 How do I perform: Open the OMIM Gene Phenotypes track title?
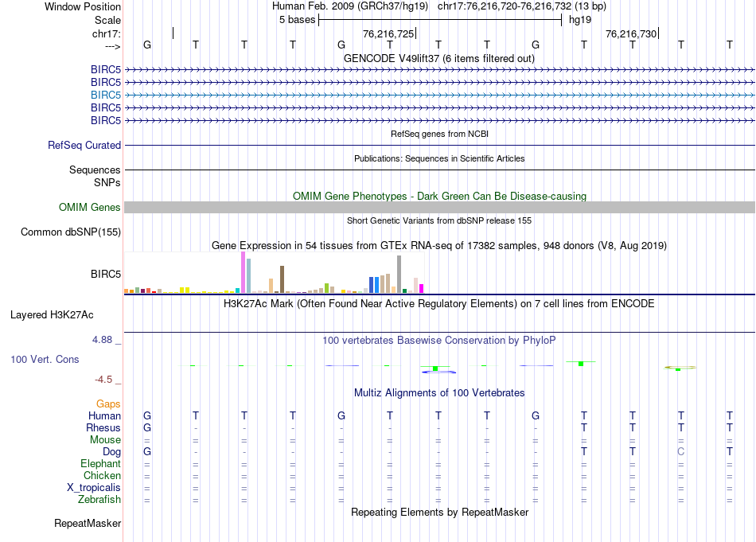coord(440,197)
